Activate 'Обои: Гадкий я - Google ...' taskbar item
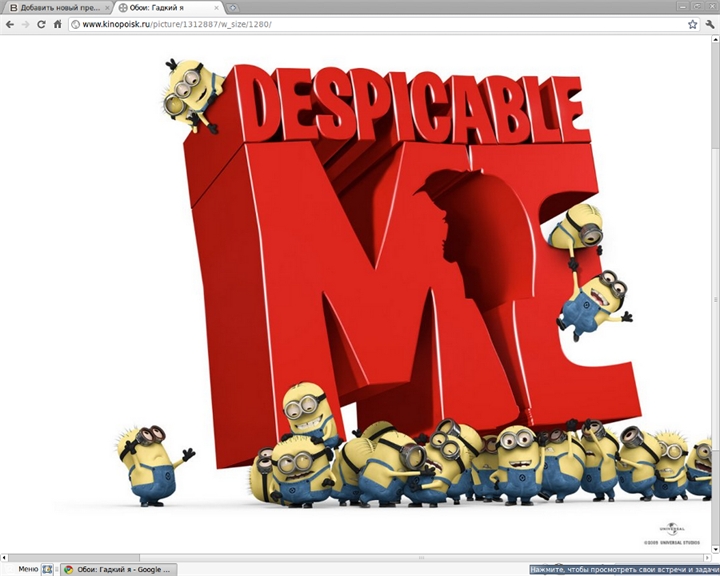 tap(116, 570)
